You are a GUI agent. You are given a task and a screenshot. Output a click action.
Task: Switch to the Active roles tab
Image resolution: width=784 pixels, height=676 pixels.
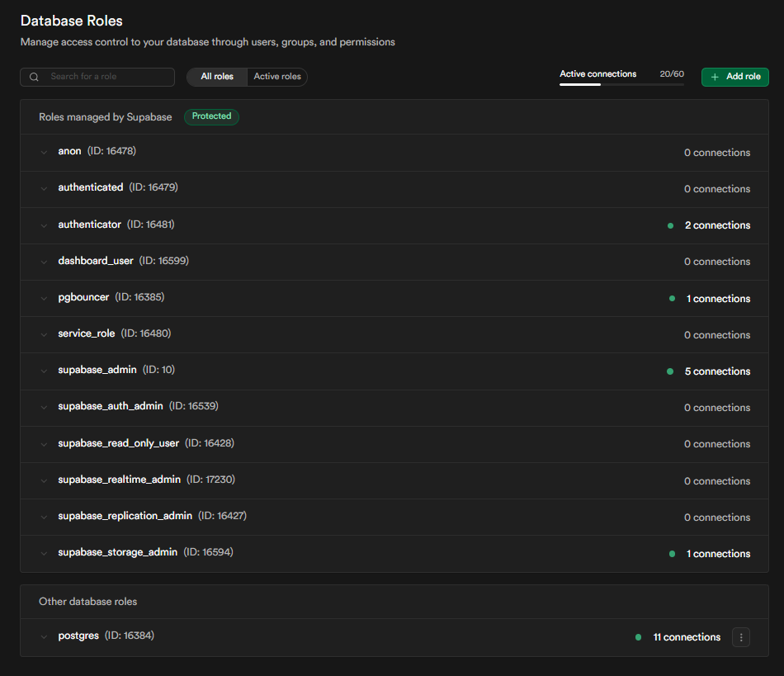277,77
